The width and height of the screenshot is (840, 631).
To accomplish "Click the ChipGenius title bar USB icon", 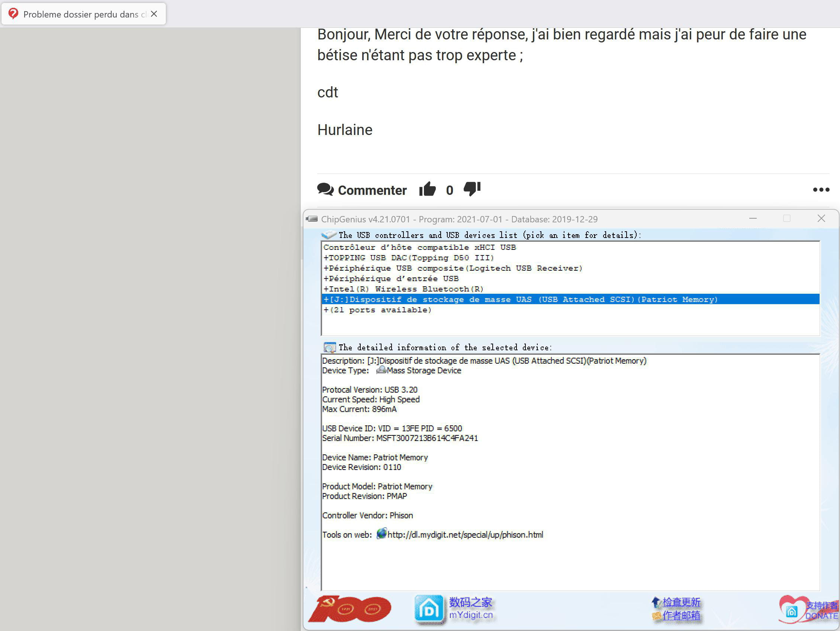I will [x=312, y=219].
